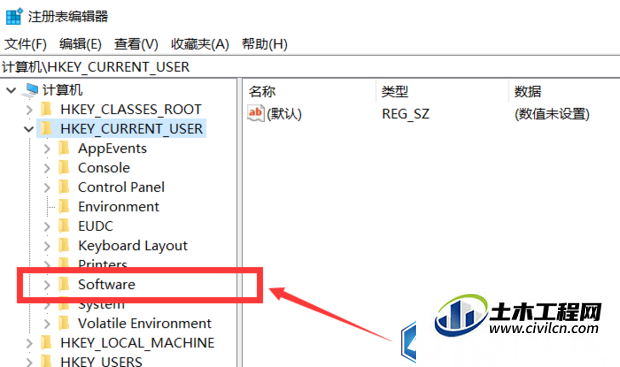Screen dimensions: 620x367
Task: Select the Console key
Action: 104,168
